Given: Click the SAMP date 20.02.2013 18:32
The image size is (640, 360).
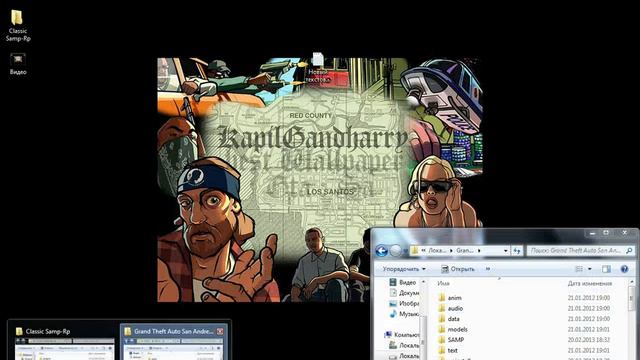Looking at the screenshot, I should [x=589, y=340].
